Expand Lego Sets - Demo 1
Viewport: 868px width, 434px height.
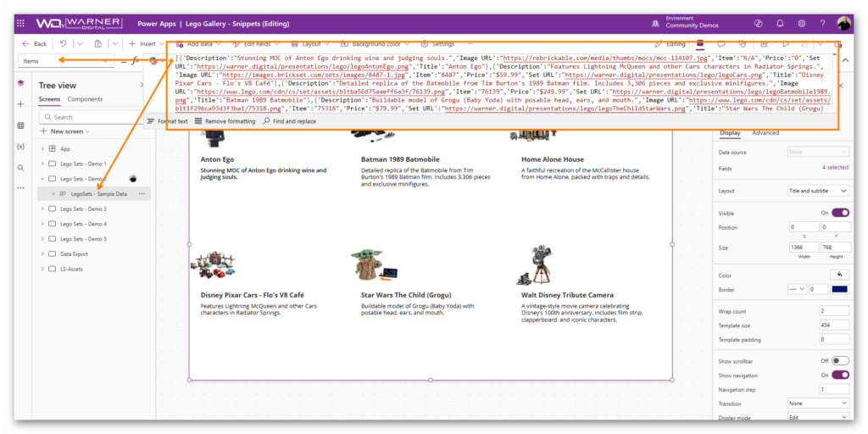coord(42,164)
